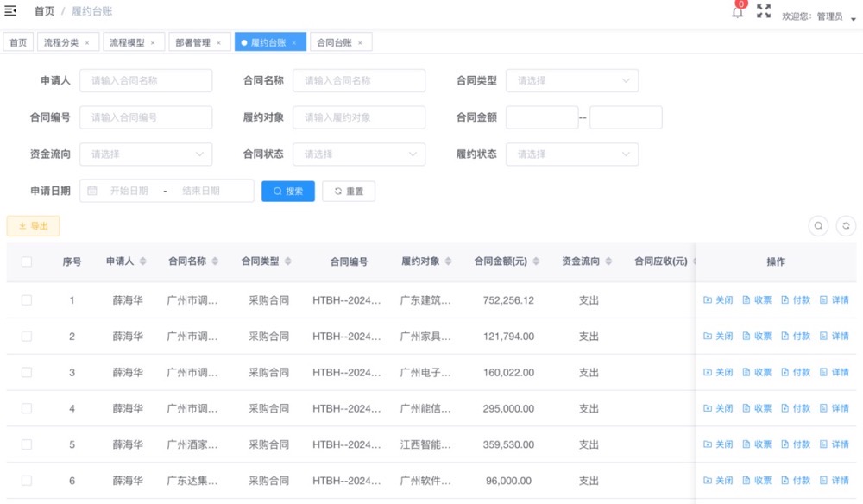Click the calendar icon in 申请日期 field
863x504 pixels.
pyautogui.click(x=92, y=191)
